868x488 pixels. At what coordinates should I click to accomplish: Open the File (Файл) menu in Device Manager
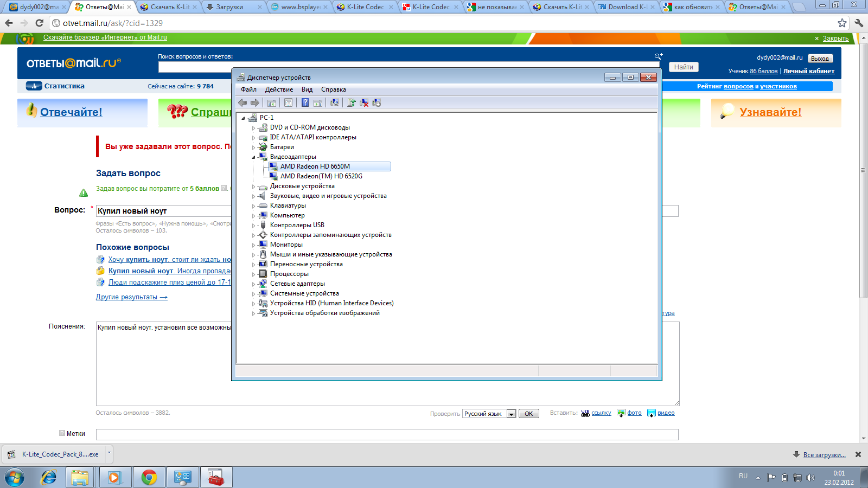click(x=249, y=89)
